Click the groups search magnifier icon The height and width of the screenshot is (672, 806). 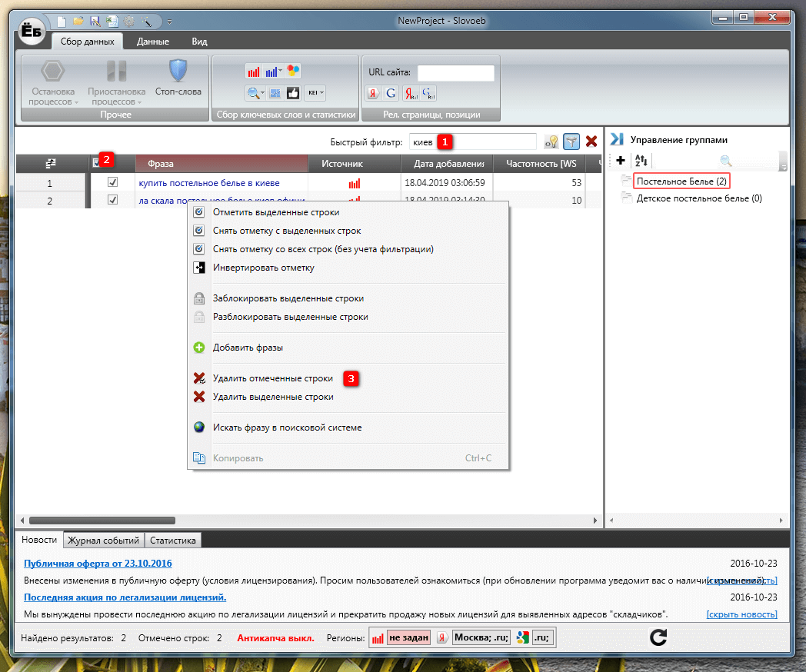(726, 161)
